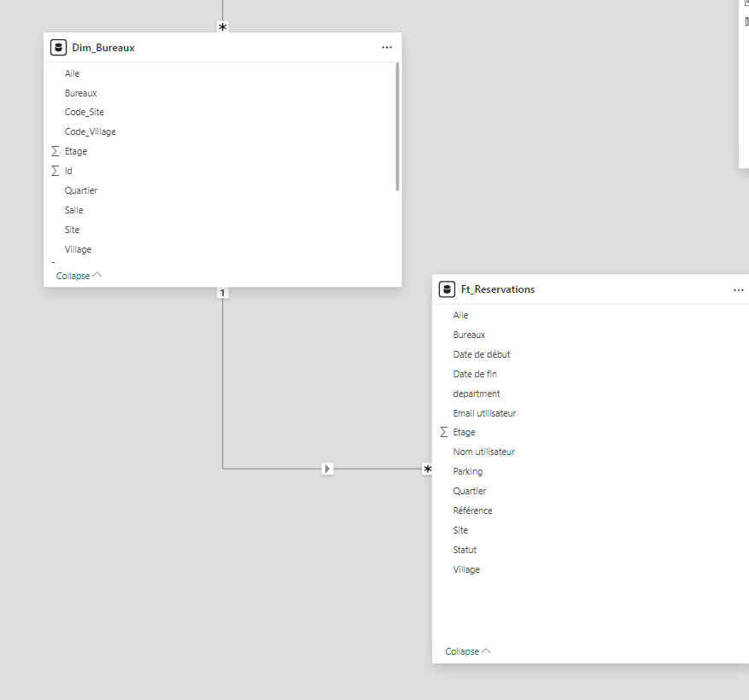Open Ft_Reservations more options ellipsis
The image size is (749, 700).
click(739, 290)
